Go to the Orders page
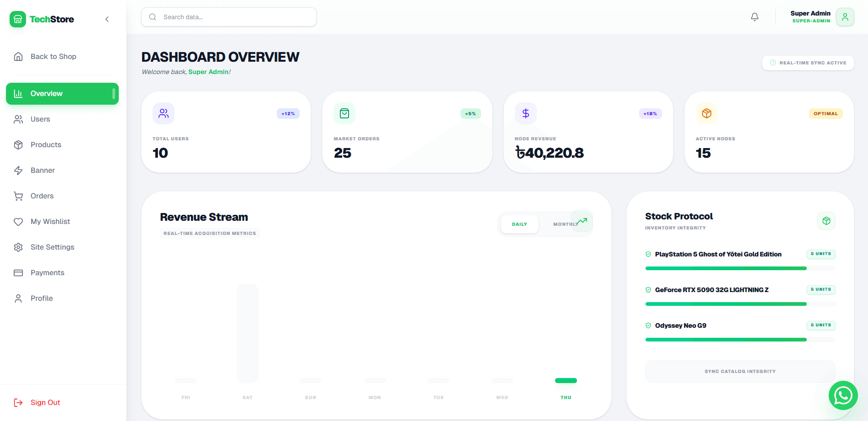Viewport: 868px width, 421px height. point(62,196)
